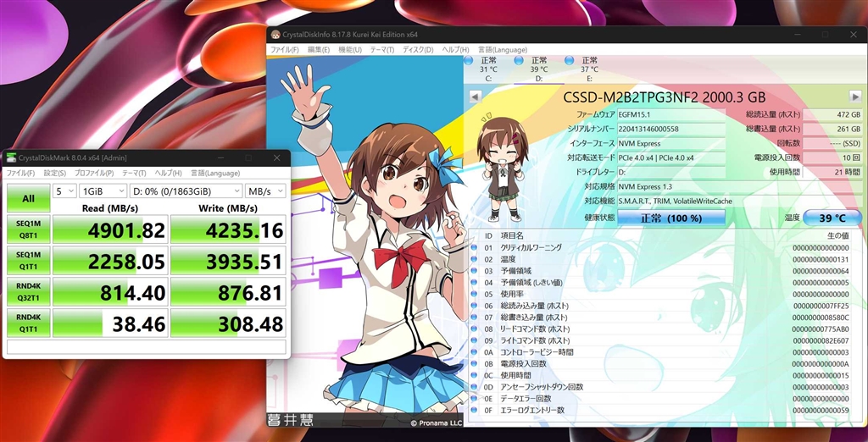Click the 項目名 column header
Image resolution: width=868 pixels, height=442 pixels.
[512, 235]
